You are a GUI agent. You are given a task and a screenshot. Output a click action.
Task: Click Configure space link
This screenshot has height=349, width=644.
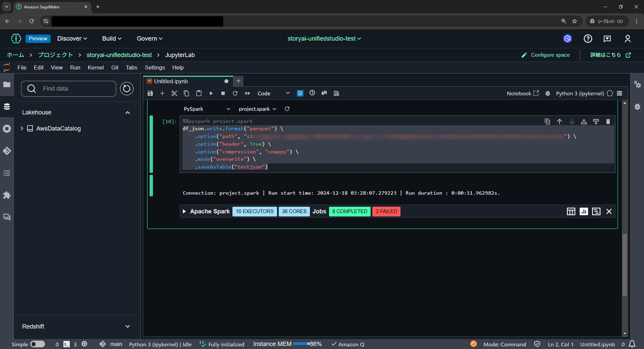coord(545,55)
